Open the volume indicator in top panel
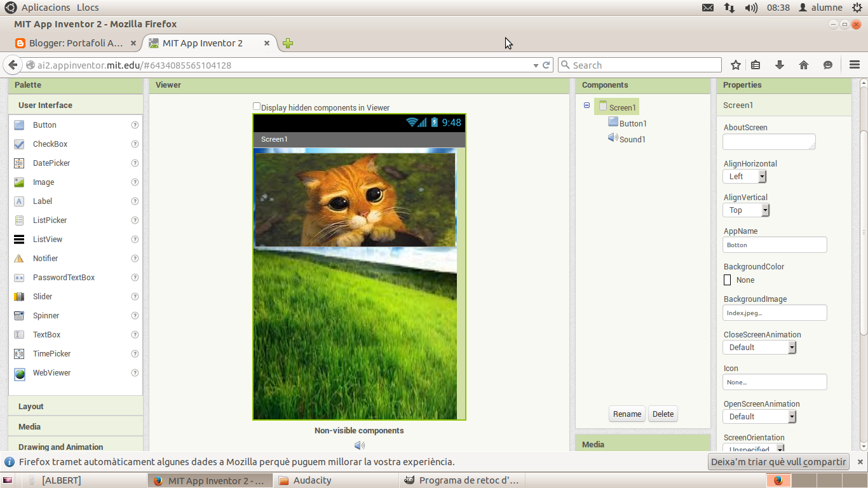 751,8
